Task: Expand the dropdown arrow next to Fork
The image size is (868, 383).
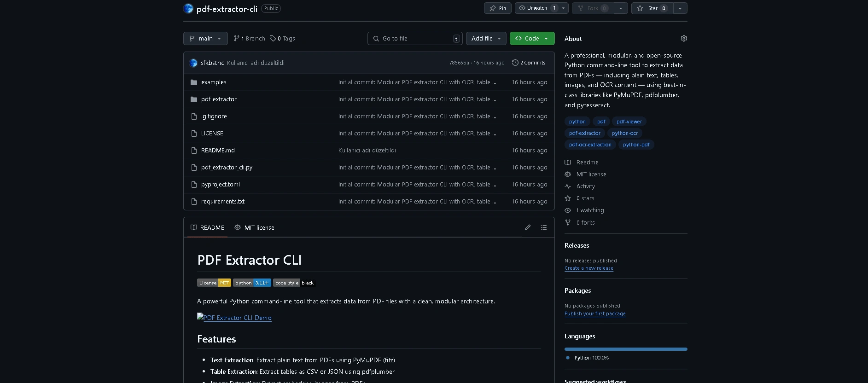Action: (621, 8)
